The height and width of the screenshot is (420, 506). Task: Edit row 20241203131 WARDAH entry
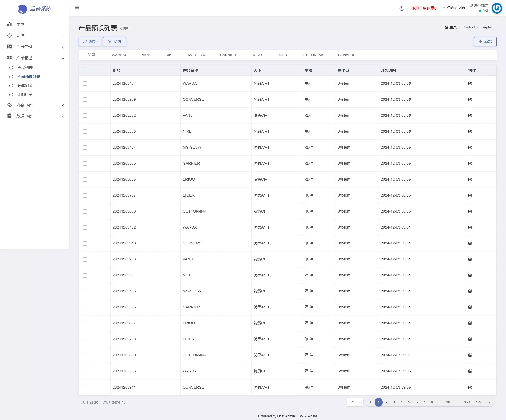click(x=470, y=83)
